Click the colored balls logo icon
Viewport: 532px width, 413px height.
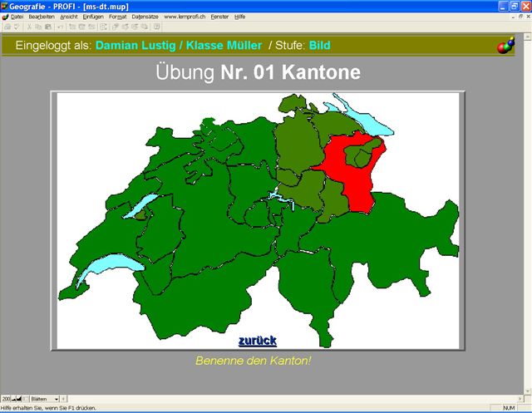(x=505, y=45)
